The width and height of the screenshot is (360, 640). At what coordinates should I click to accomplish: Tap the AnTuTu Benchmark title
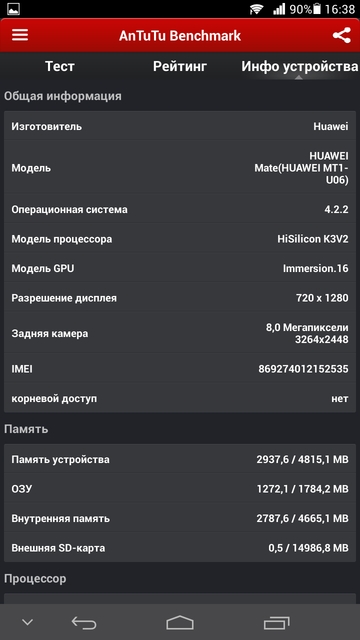[x=180, y=36]
